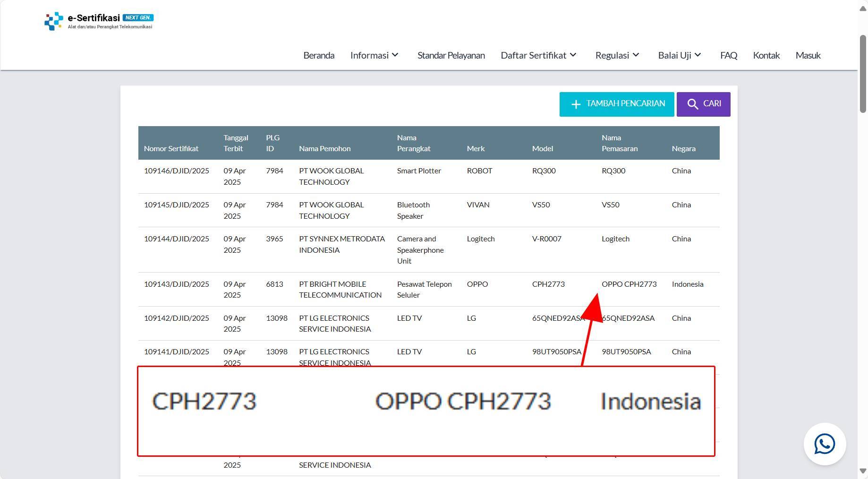This screenshot has width=868, height=479.
Task: Select Beranda in the navigation menu
Action: click(319, 55)
